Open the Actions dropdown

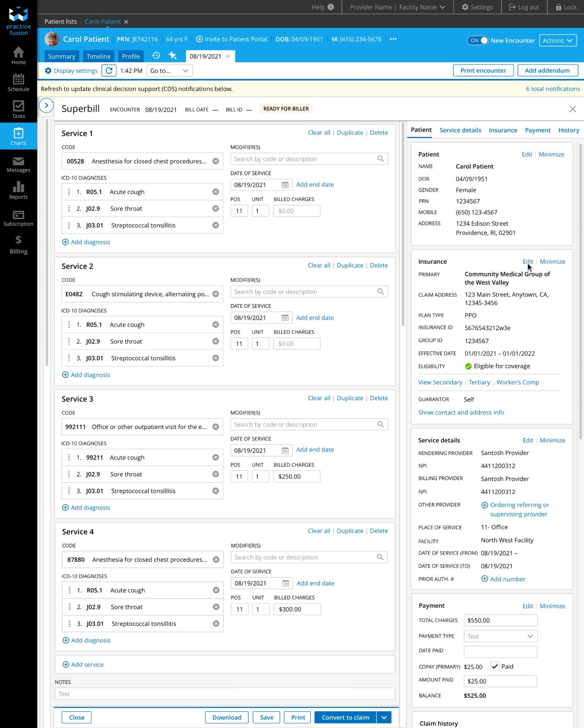coord(558,40)
